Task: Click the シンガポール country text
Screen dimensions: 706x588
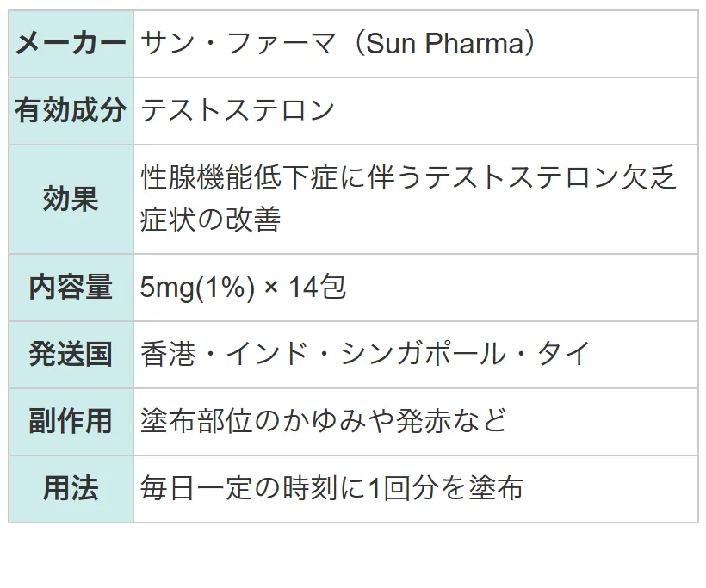Action: (x=423, y=354)
